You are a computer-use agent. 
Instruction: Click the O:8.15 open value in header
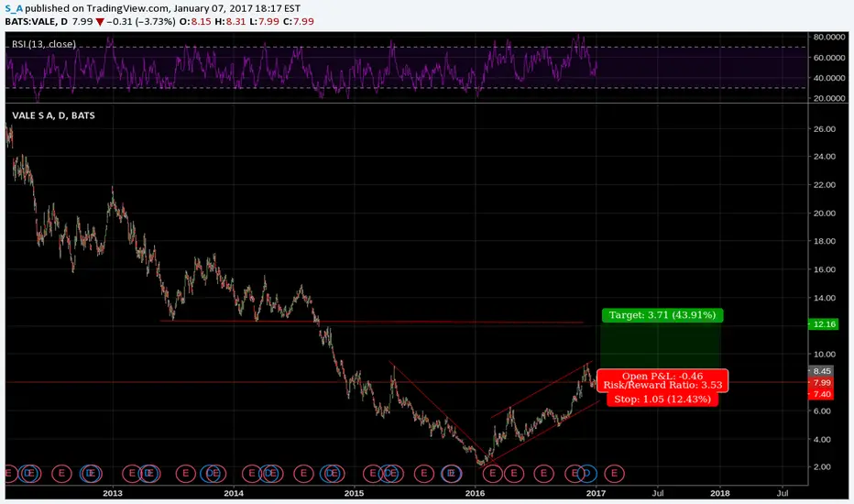click(195, 22)
